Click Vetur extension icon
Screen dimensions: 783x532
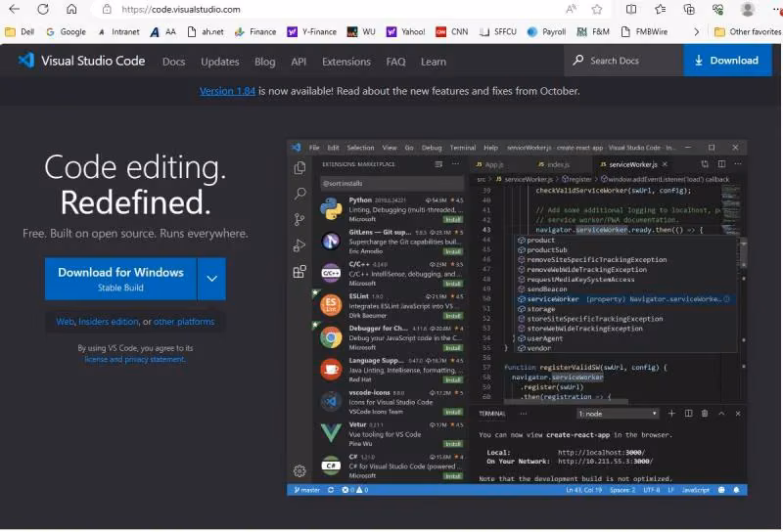point(331,432)
